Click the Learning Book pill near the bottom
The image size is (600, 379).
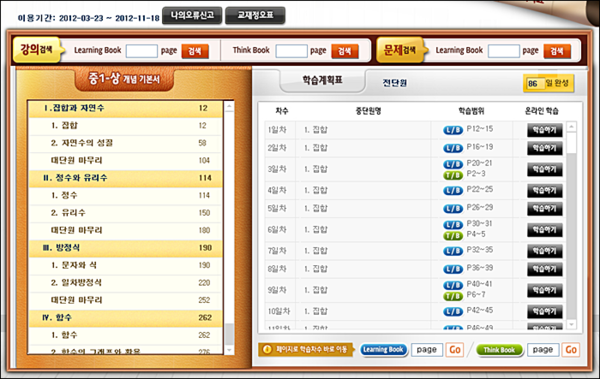click(383, 350)
